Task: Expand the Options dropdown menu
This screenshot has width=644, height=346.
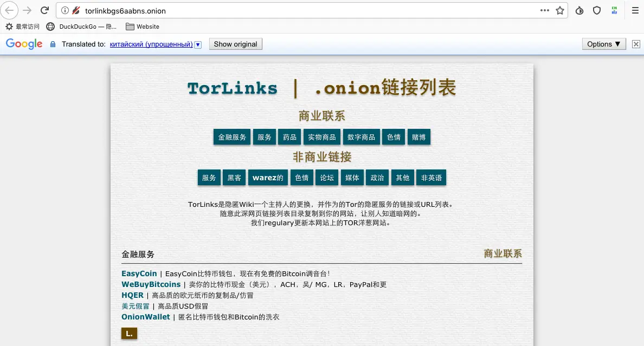Action: (x=604, y=44)
